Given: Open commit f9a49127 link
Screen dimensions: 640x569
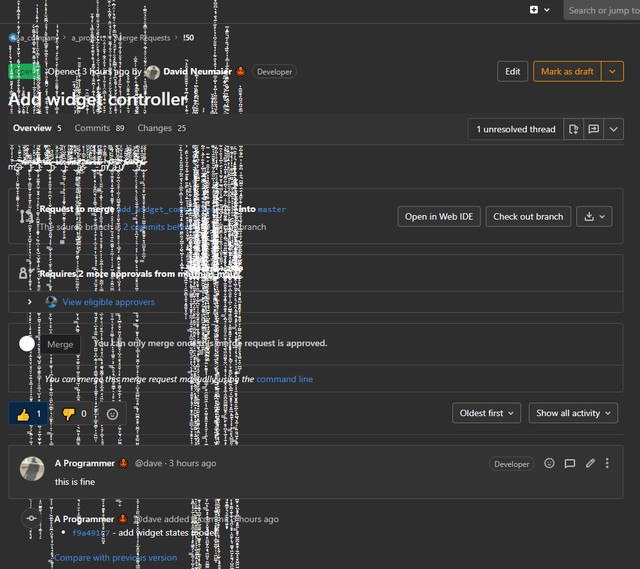Looking at the screenshot, I should pos(91,533).
